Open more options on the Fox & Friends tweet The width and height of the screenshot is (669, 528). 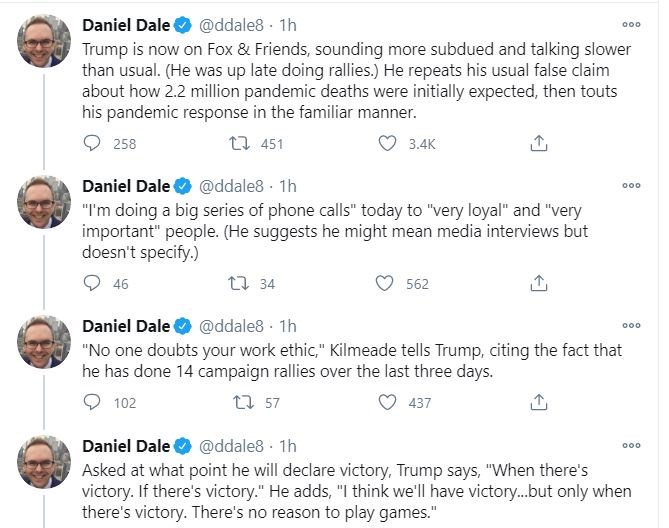[631, 24]
